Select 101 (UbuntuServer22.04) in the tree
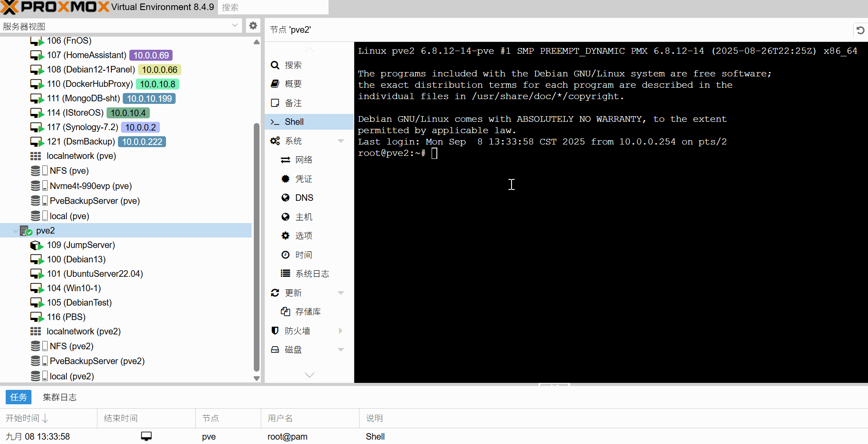Image resolution: width=868 pixels, height=444 pixels. coord(126,274)
